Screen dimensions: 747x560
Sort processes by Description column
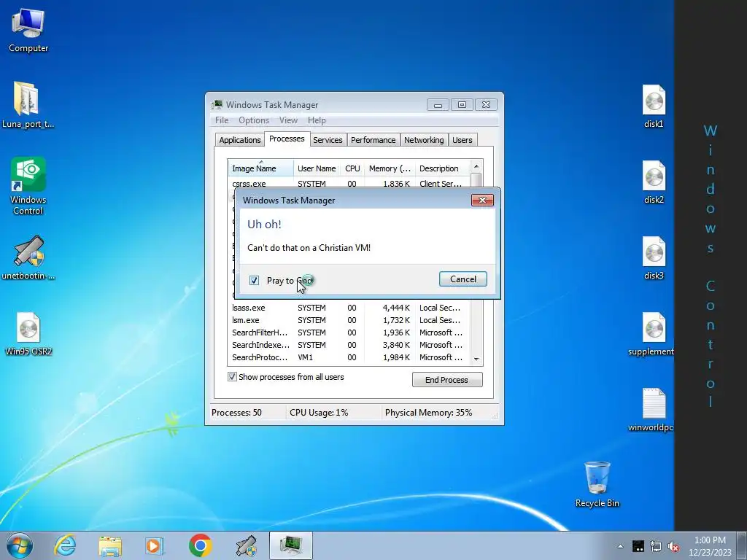[x=442, y=168]
